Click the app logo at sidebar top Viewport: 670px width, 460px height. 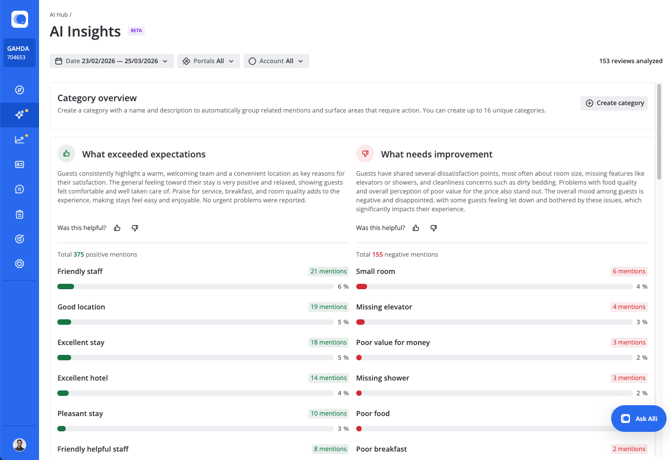coord(19,19)
